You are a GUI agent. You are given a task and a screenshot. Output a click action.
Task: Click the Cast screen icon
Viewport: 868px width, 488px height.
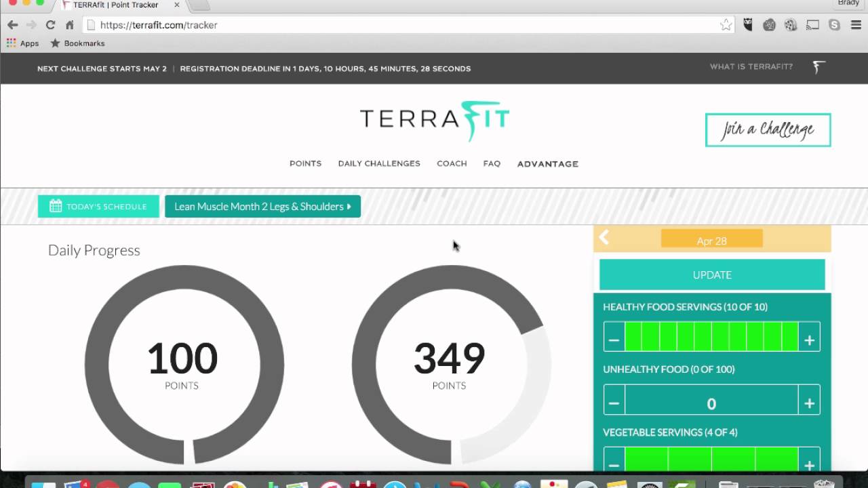[x=812, y=25]
